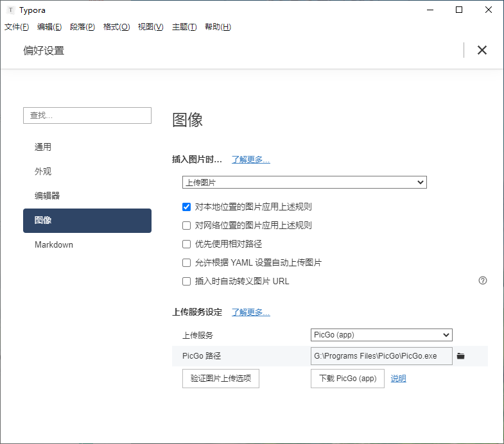
Task: Select the 编辑器 settings category
Action: pos(87,196)
